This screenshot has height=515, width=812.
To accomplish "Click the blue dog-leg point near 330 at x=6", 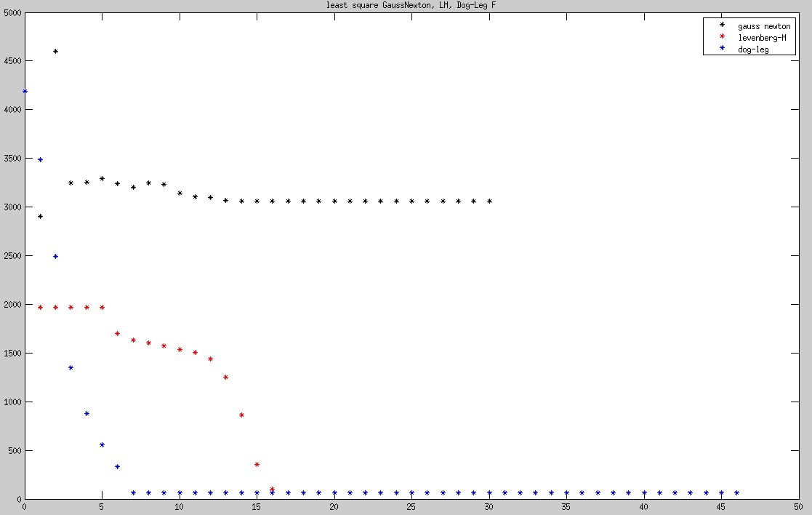I will (118, 467).
